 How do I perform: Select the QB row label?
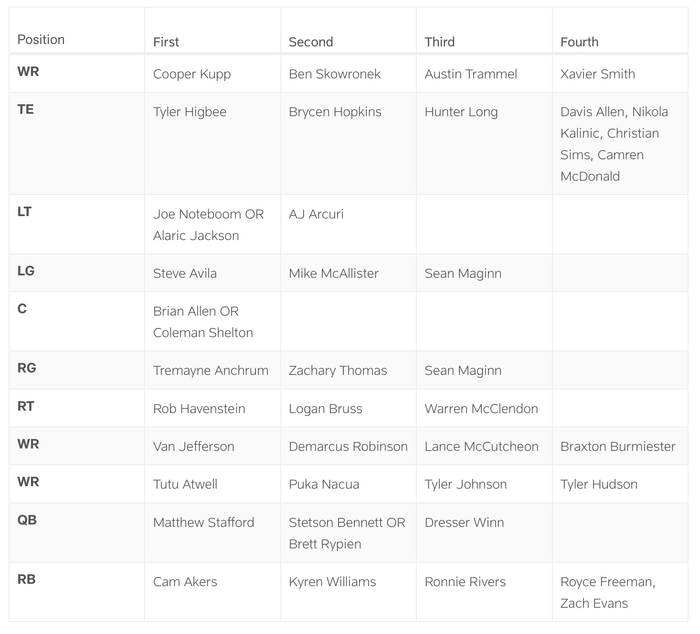point(28,520)
